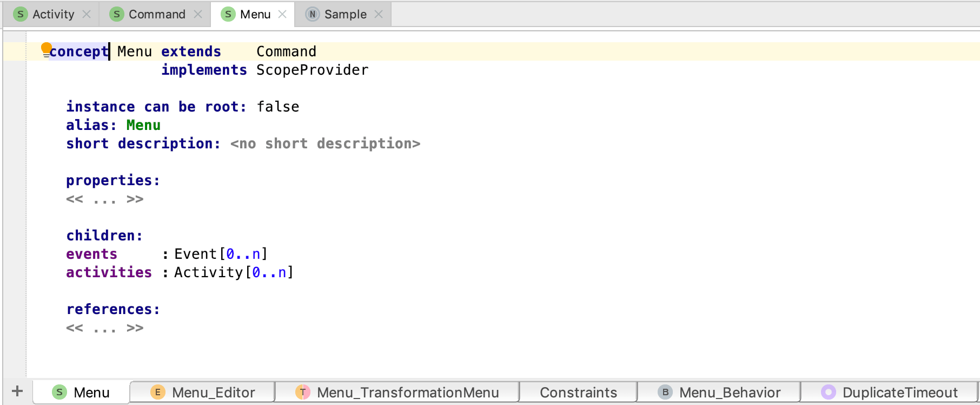
Task: Click the '<no short description>' placeholder
Action: (x=325, y=143)
